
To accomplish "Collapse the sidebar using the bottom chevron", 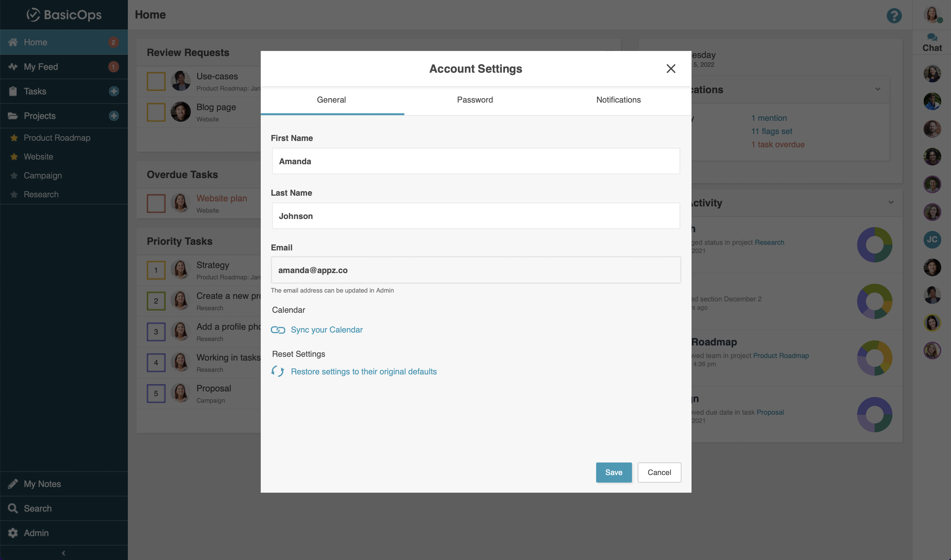I will click(63, 553).
